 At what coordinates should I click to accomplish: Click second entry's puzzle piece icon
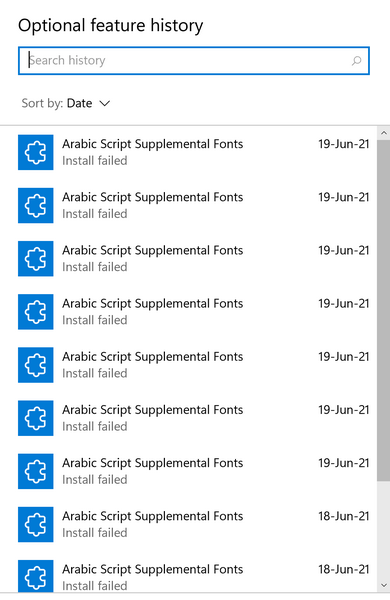(36, 205)
